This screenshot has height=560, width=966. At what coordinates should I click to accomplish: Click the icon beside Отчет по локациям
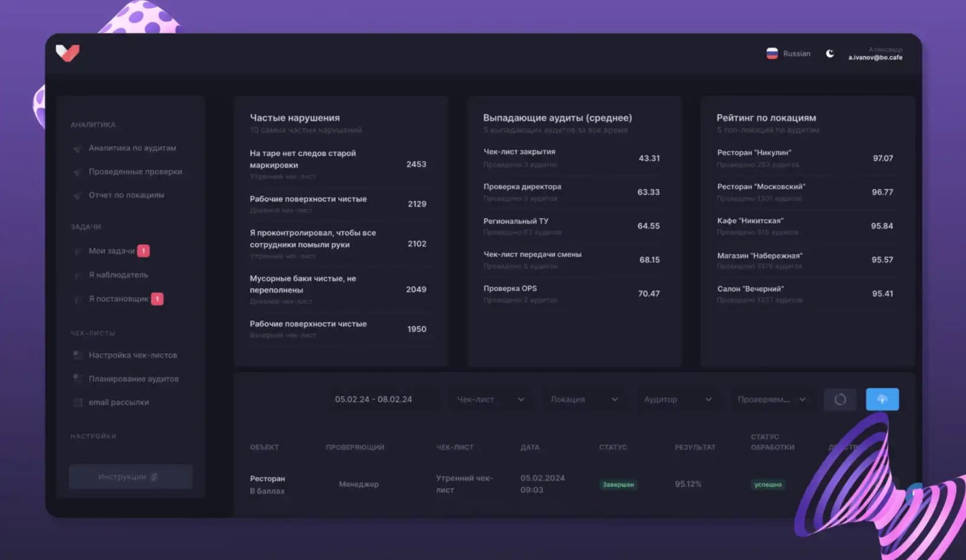click(77, 195)
